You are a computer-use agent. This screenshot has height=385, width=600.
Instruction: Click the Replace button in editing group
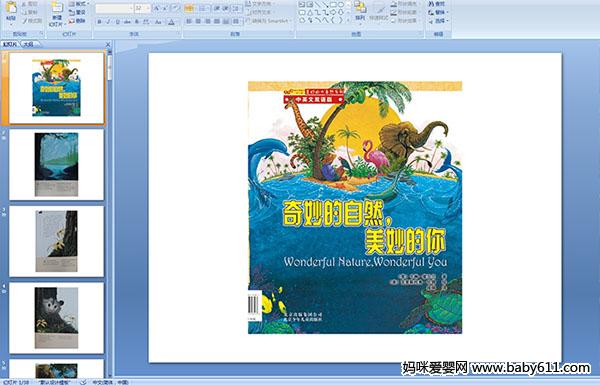pos(438,12)
